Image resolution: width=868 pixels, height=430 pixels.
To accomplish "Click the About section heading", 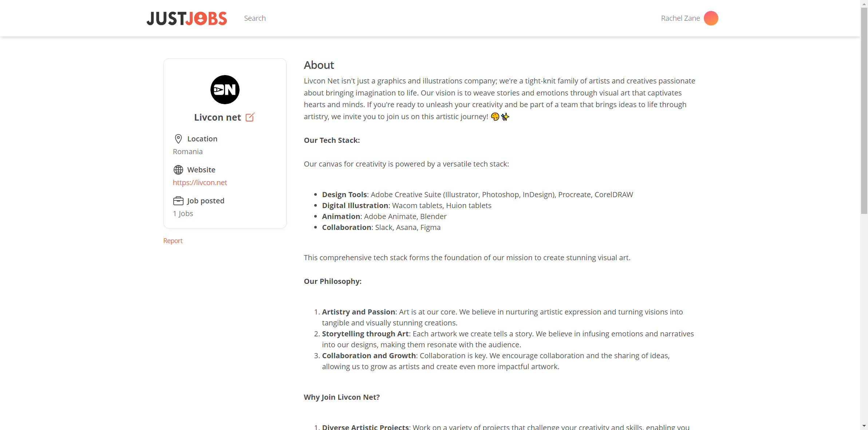I will (319, 65).
